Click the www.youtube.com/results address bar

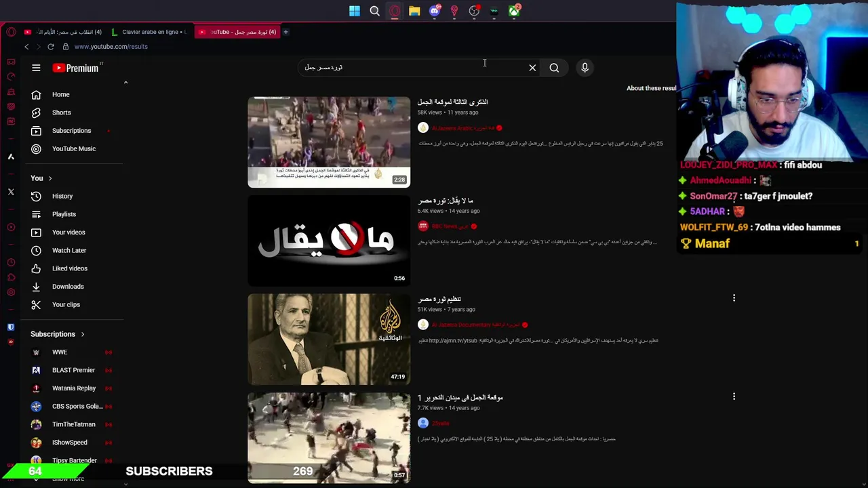111,47
